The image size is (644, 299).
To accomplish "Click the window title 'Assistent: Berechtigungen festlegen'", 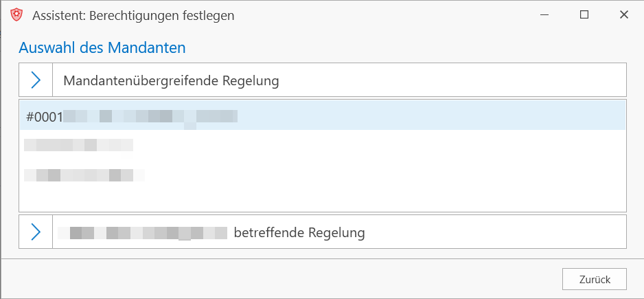I will 133,16.
